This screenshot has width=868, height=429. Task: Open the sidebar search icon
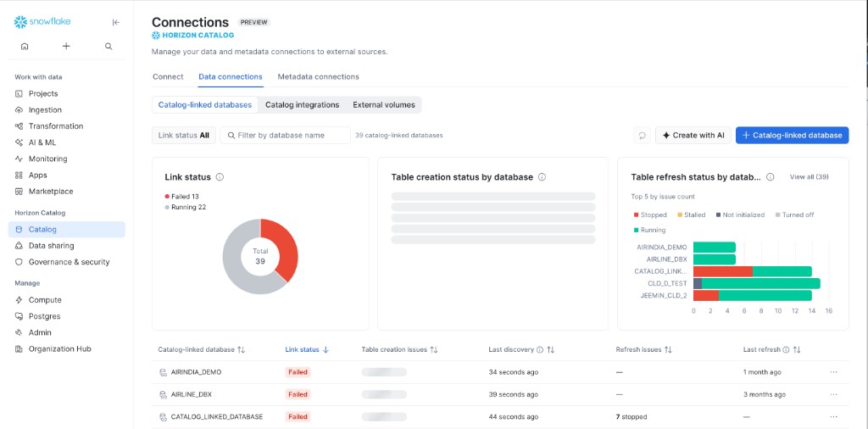click(108, 47)
